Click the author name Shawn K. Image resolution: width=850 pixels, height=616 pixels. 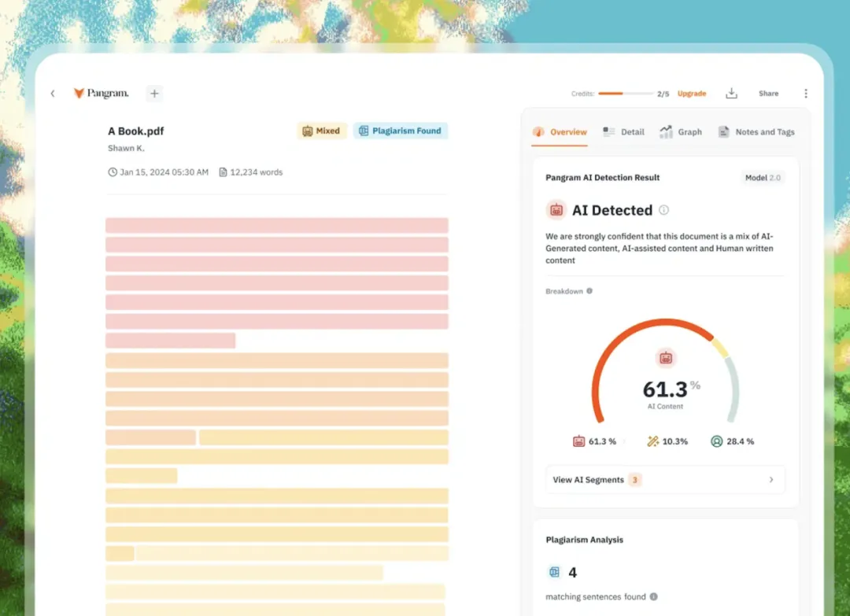(126, 148)
